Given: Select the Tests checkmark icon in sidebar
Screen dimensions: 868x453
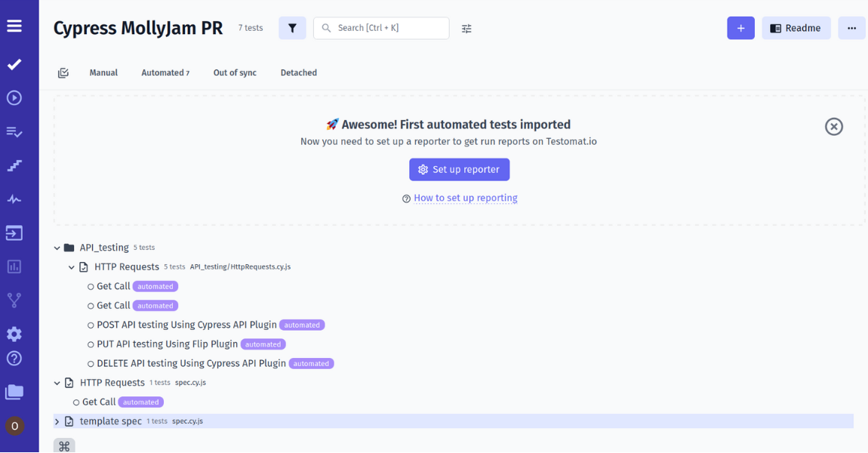Looking at the screenshot, I should pos(14,64).
